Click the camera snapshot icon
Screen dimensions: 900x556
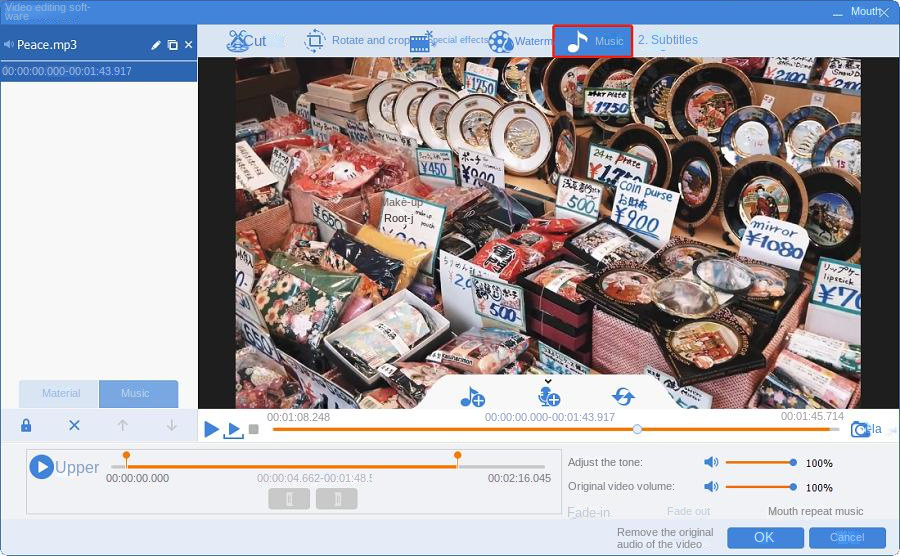[x=859, y=429]
